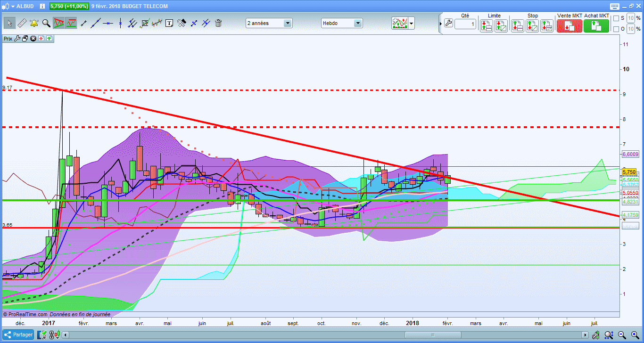Click the alert bell icon
Screen dimensions: 644x343
34,23
